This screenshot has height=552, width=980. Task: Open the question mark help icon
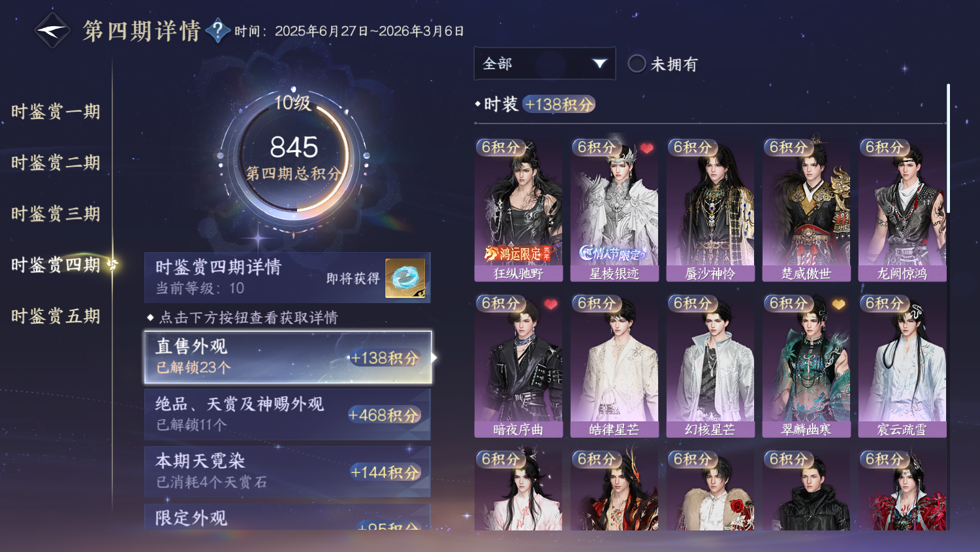[217, 30]
